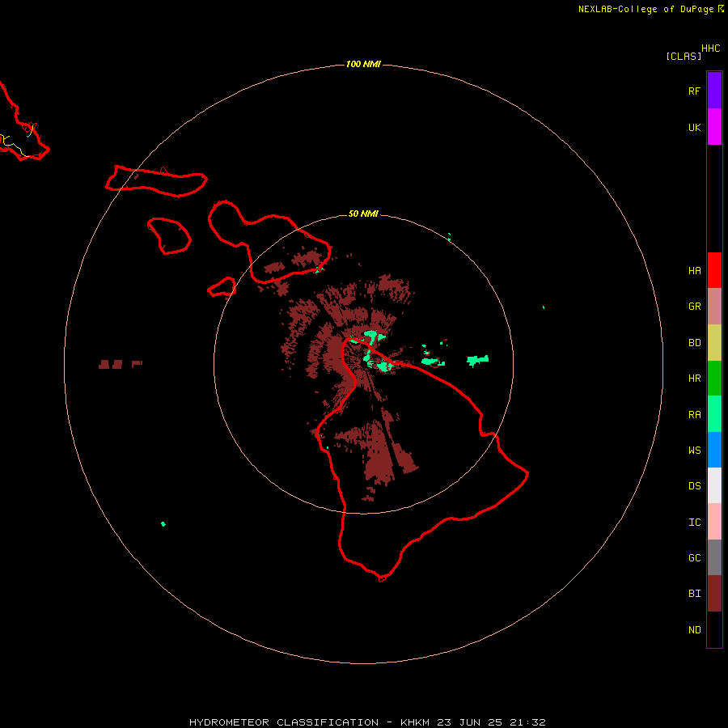Click the WS legend label

694,450
